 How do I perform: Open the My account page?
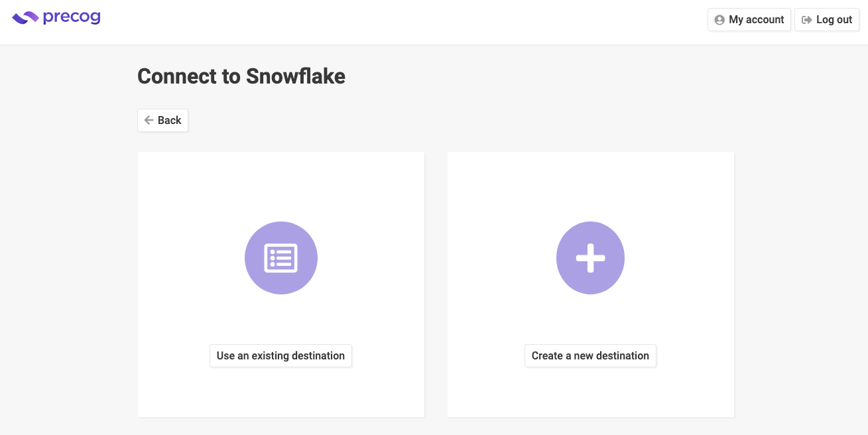[749, 20]
